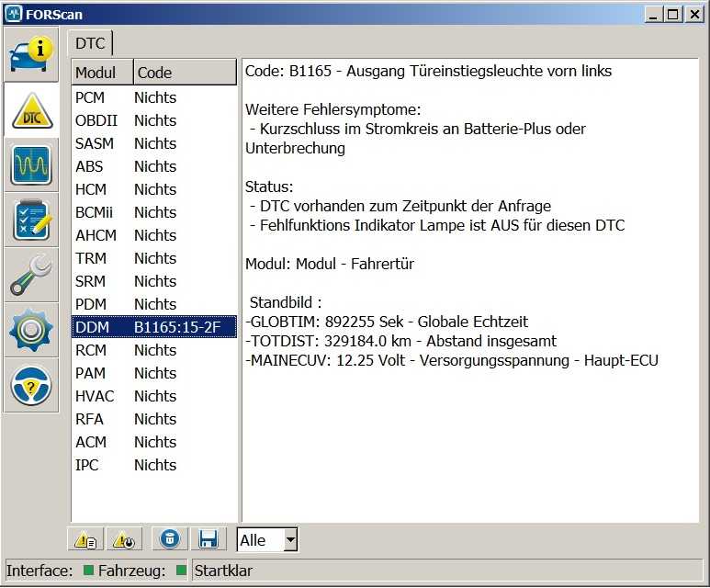Open the gear settings section
710x588 pixels.
[x=31, y=331]
